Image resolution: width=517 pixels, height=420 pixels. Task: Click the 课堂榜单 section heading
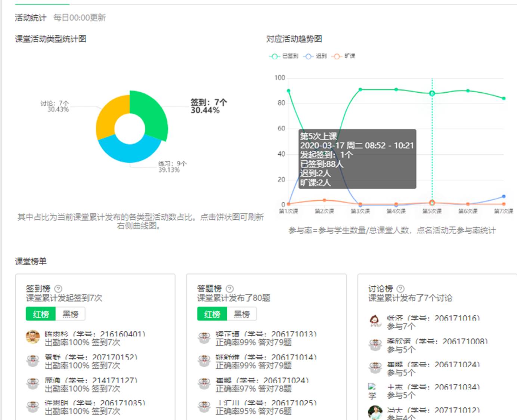pos(31,261)
